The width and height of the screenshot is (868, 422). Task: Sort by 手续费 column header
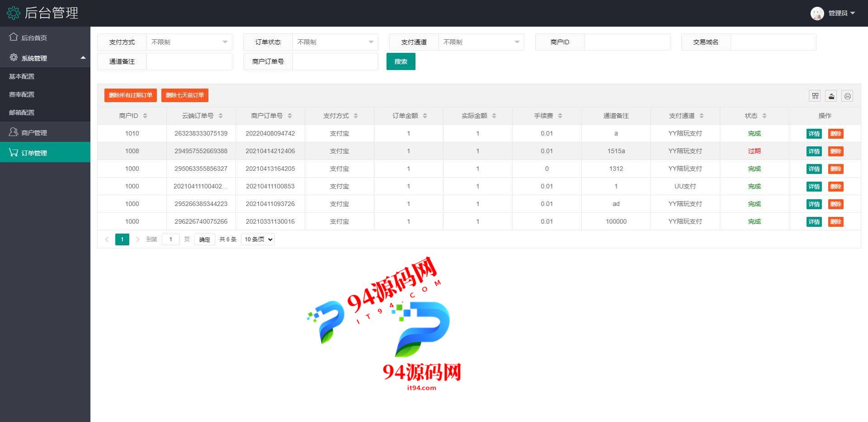(560, 116)
